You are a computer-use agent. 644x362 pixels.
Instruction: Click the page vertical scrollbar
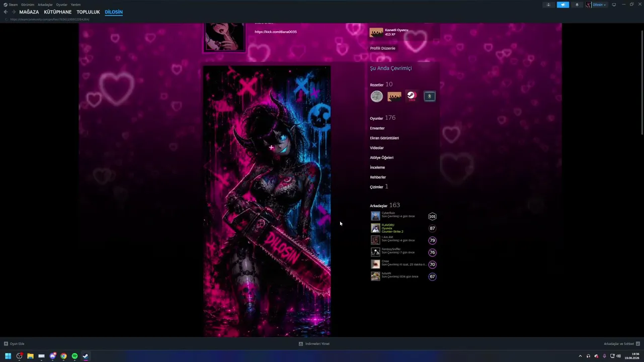(x=641, y=82)
